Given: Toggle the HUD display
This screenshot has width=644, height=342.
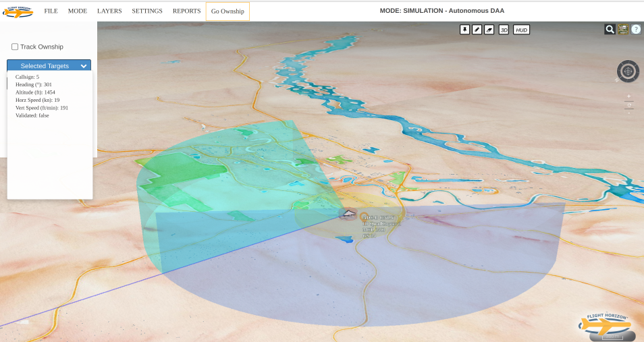Looking at the screenshot, I should 521,30.
